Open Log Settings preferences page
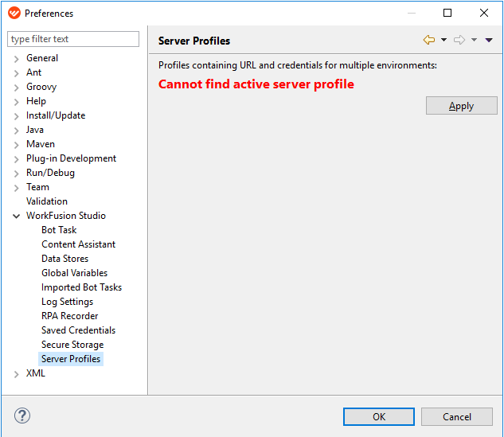504x437 pixels. [x=67, y=302]
